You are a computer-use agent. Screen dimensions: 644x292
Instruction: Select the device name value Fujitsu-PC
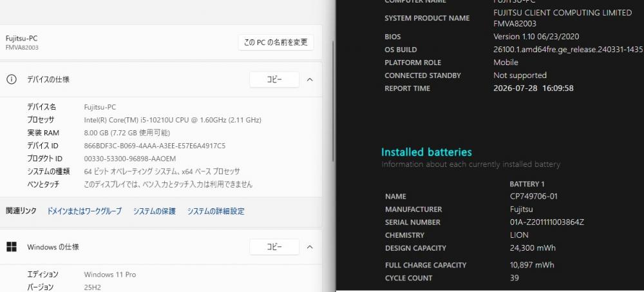tap(100, 107)
